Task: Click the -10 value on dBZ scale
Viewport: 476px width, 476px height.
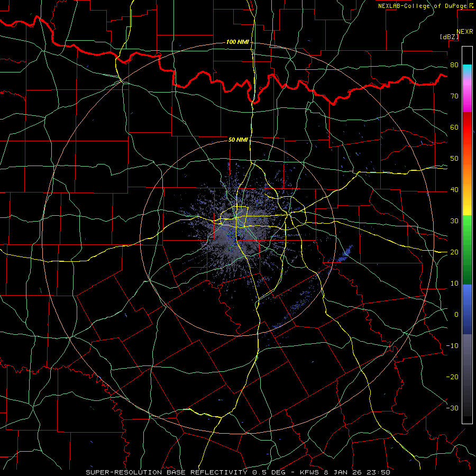Action: [452, 346]
